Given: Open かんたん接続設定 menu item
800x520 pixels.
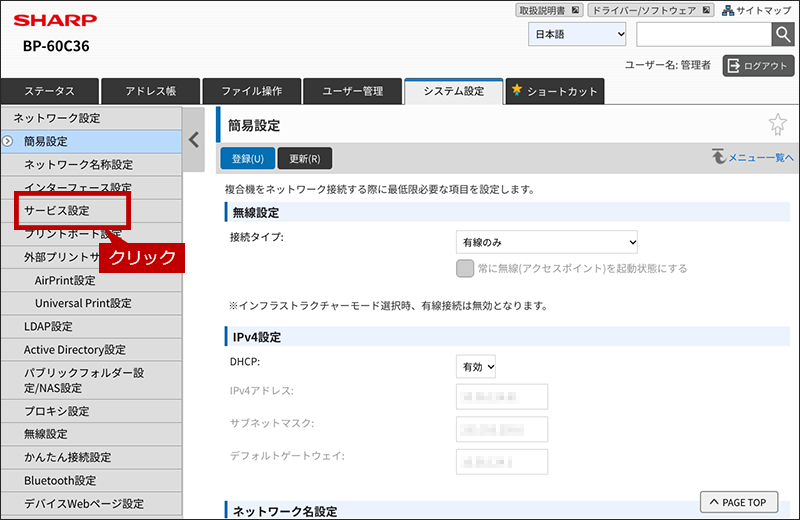Looking at the screenshot, I should click(x=91, y=457).
